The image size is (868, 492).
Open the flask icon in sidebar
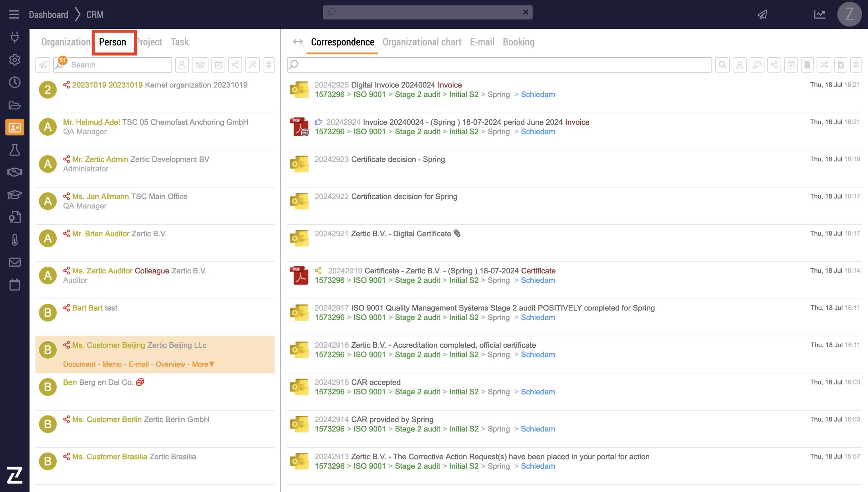tap(15, 150)
